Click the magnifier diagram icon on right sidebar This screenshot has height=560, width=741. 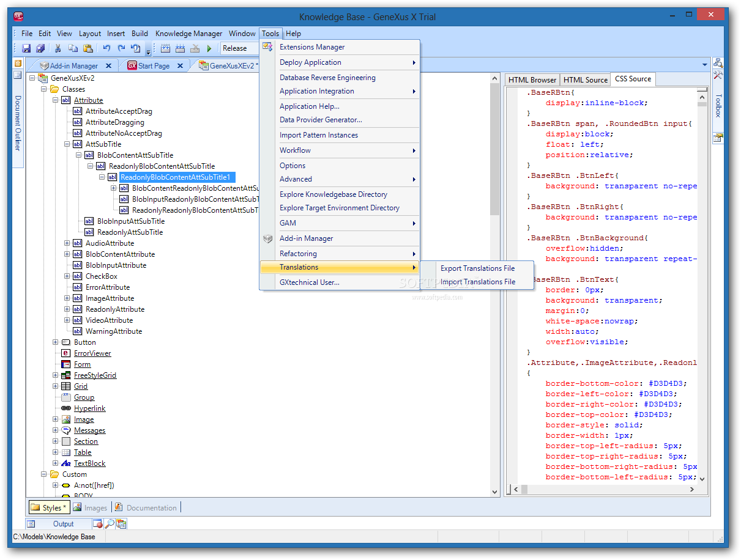point(718,63)
